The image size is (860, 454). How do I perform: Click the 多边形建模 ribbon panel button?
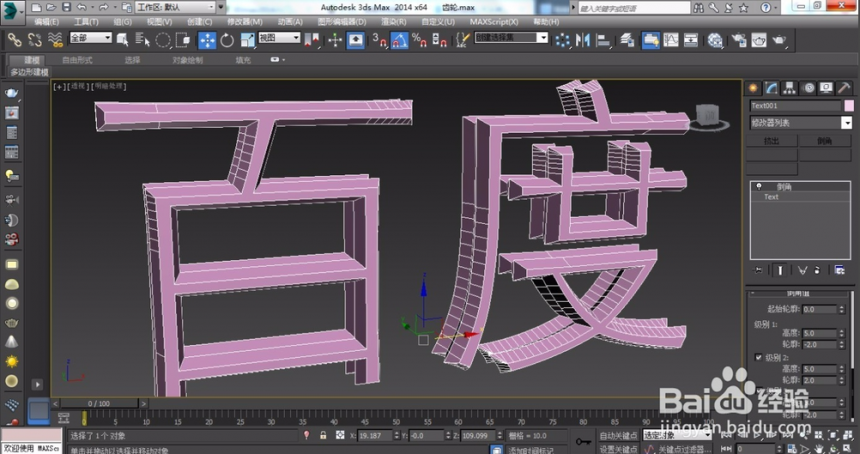click(x=30, y=72)
